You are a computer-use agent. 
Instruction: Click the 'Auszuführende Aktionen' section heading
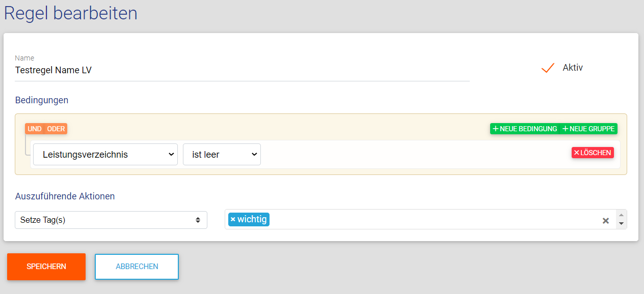(65, 196)
